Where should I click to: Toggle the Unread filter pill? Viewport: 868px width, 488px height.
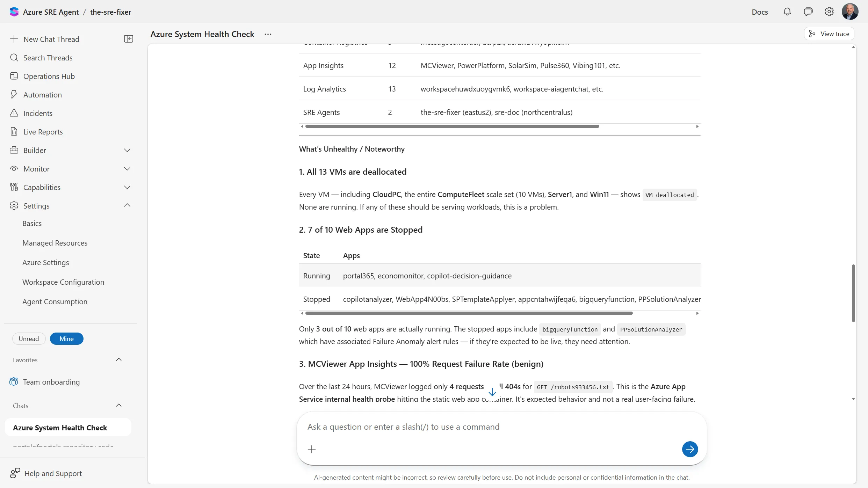tap(29, 338)
